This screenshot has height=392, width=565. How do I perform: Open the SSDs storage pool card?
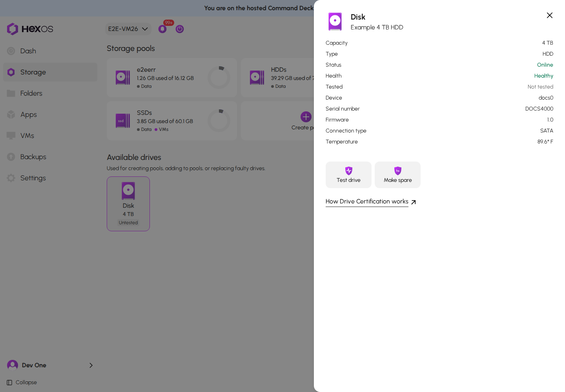[x=172, y=121]
